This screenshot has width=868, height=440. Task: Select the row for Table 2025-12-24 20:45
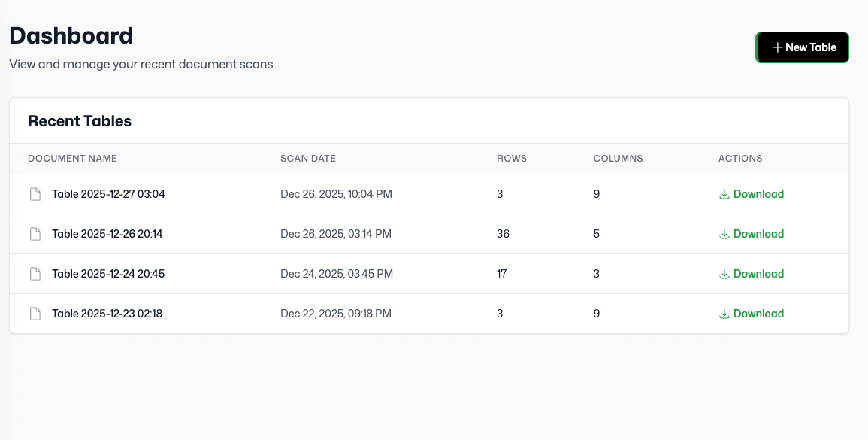coord(376,274)
